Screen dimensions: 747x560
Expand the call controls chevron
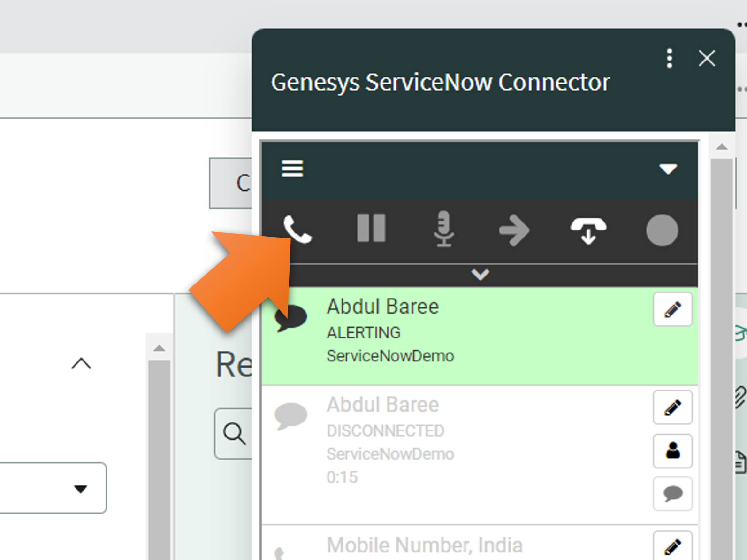(480, 275)
